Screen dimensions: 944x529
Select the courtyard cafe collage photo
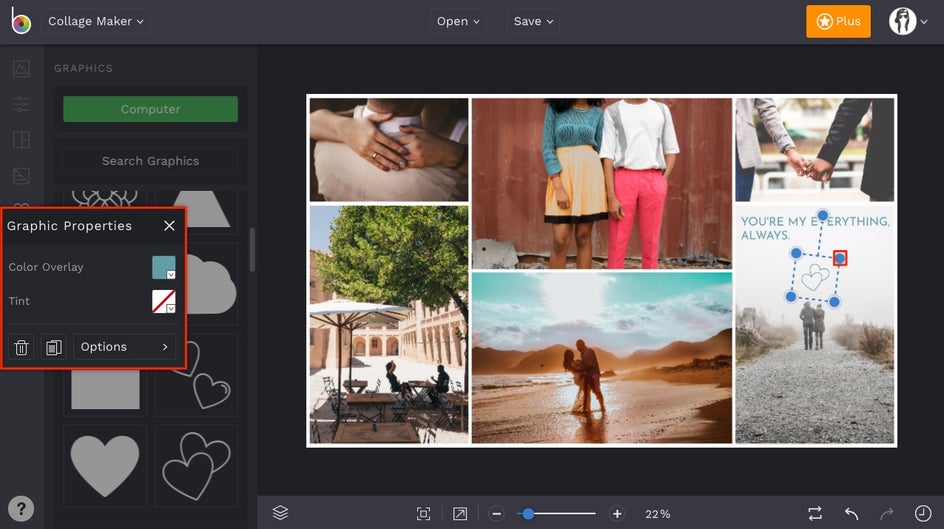click(x=389, y=325)
